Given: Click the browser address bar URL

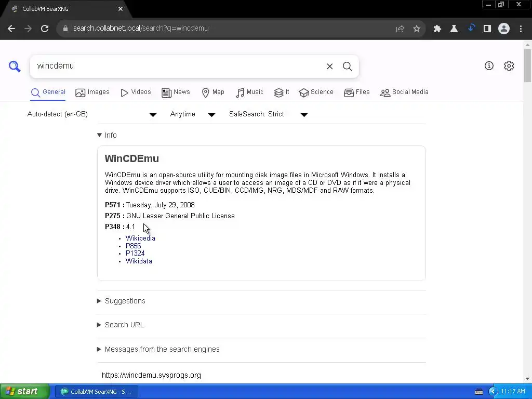Looking at the screenshot, I should click(141, 29).
